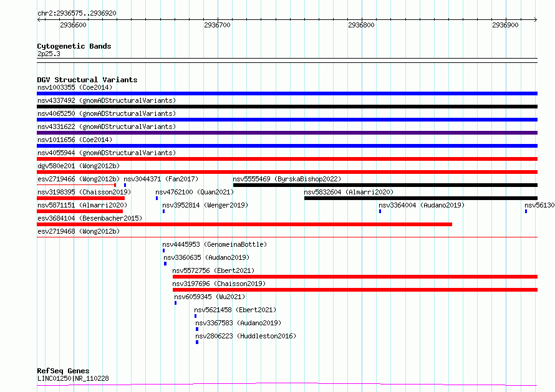Viewport: 555px width, 392px height.
Task: Click the chr2:2936575..2936920 region label
Action: (x=77, y=13)
